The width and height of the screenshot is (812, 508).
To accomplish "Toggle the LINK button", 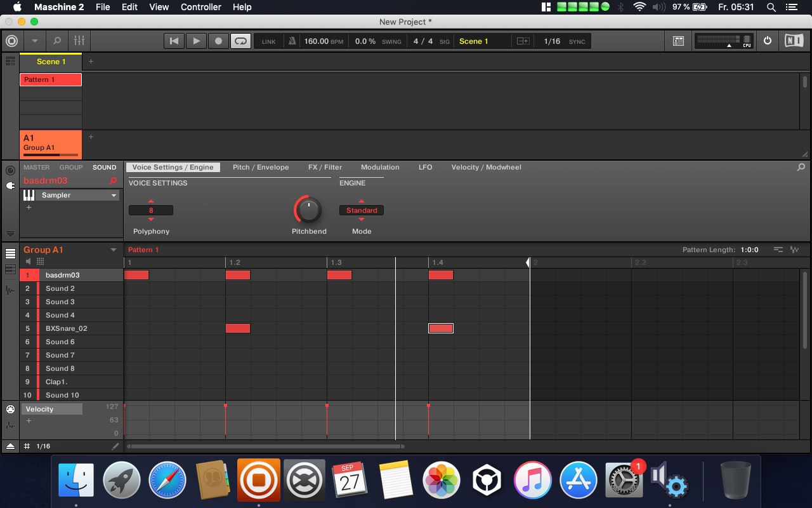I will [x=269, y=41].
